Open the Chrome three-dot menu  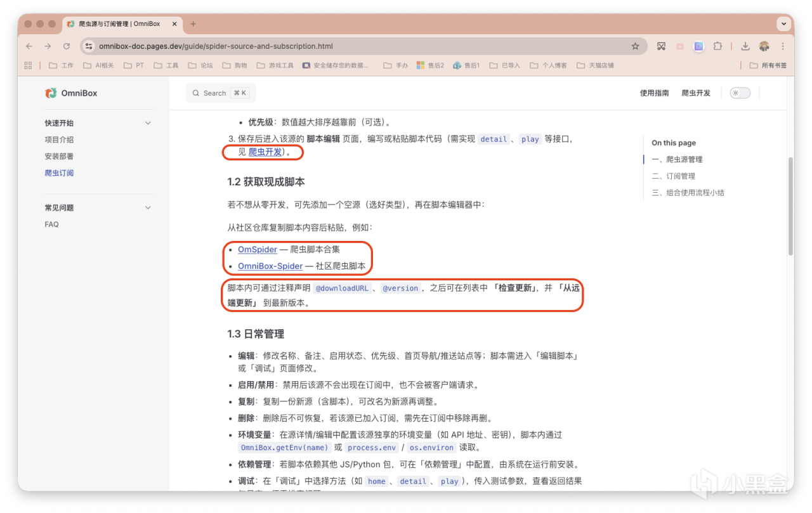point(783,46)
